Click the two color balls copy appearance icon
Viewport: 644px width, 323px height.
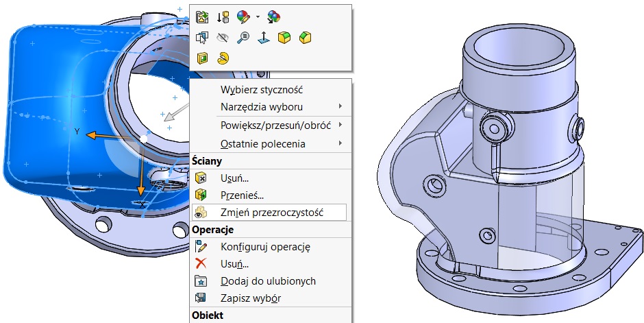pyautogui.click(x=273, y=17)
